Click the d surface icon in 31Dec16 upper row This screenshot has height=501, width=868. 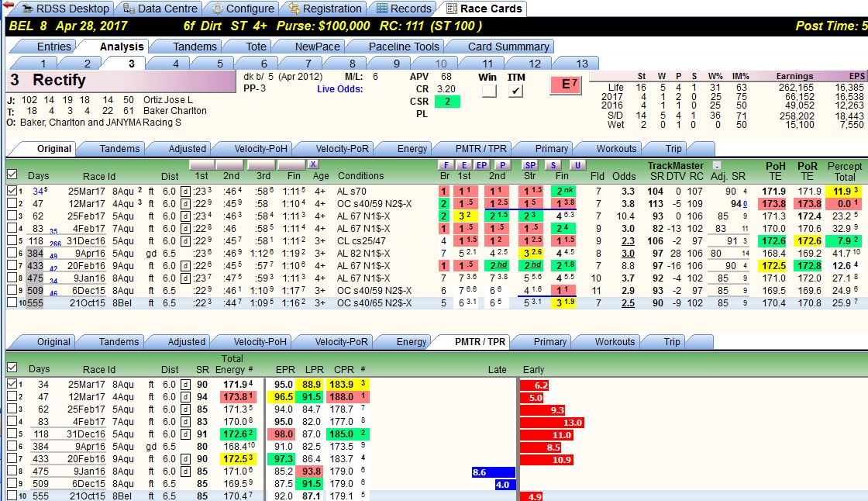[185, 241]
